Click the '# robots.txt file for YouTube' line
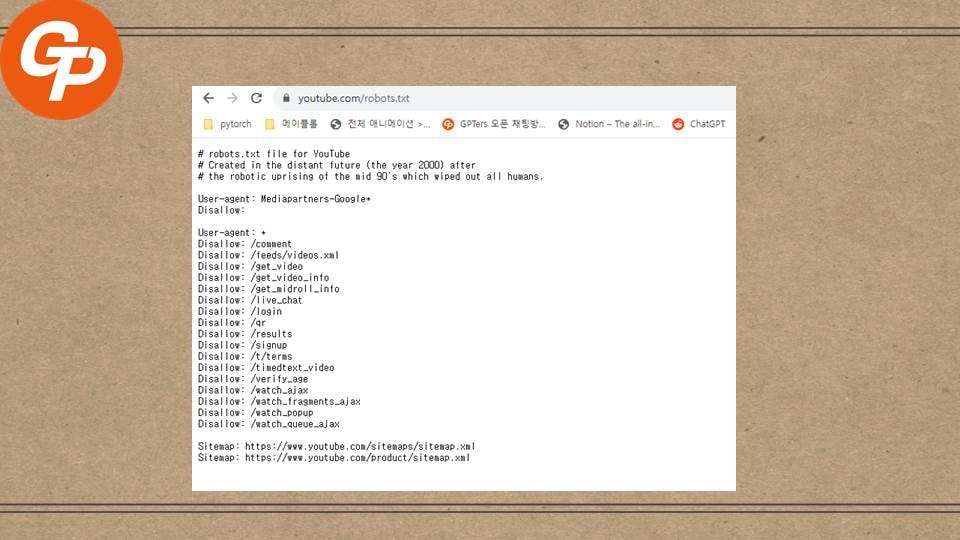The height and width of the screenshot is (540, 960). pos(274,154)
